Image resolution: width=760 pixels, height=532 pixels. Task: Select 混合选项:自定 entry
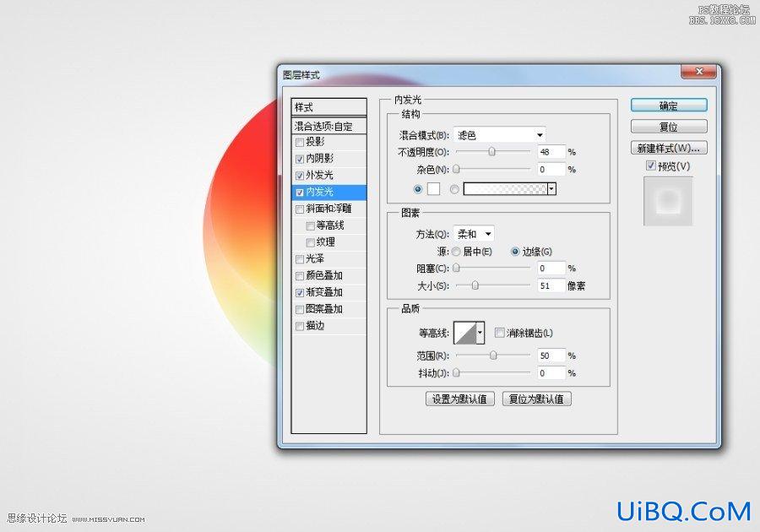328,126
